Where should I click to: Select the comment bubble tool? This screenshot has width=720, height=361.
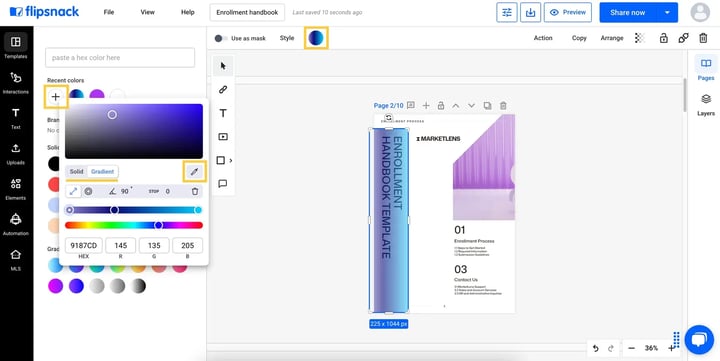click(x=223, y=184)
